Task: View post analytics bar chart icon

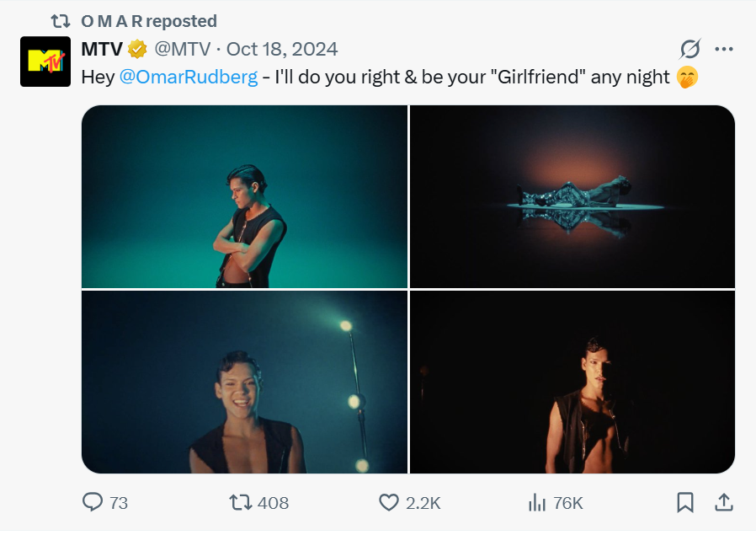Action: [x=536, y=503]
